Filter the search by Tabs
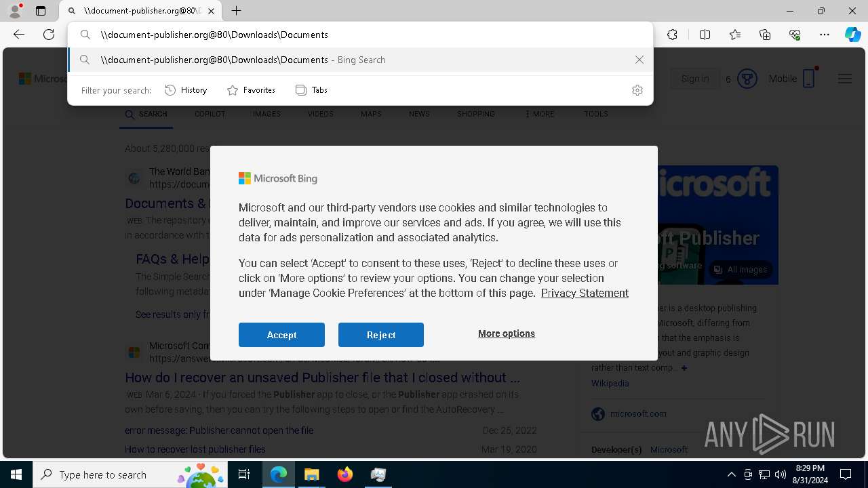Viewport: 868px width, 488px height. (311, 90)
